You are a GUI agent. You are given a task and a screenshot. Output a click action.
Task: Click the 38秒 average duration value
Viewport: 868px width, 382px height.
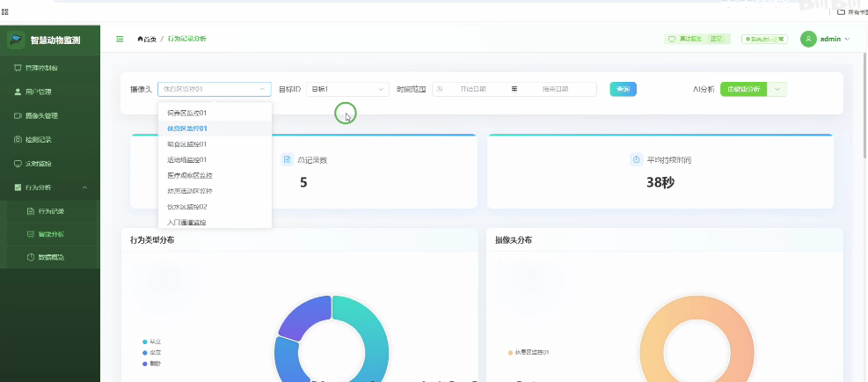click(x=660, y=182)
